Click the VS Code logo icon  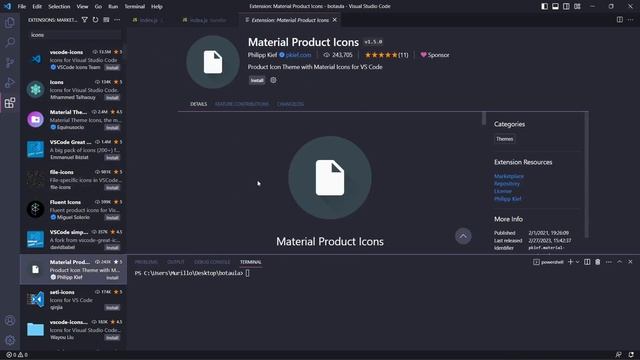click(x=7, y=6)
